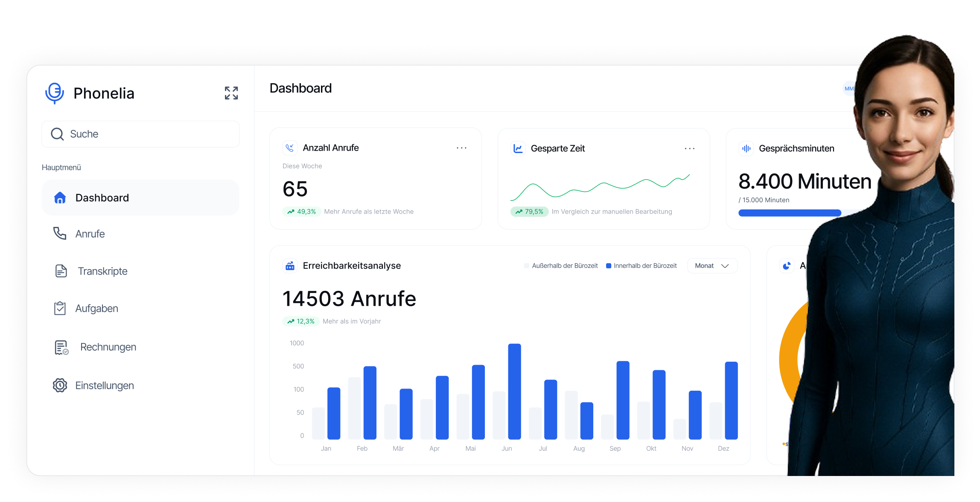Open the Monat period dropdown

tap(712, 266)
